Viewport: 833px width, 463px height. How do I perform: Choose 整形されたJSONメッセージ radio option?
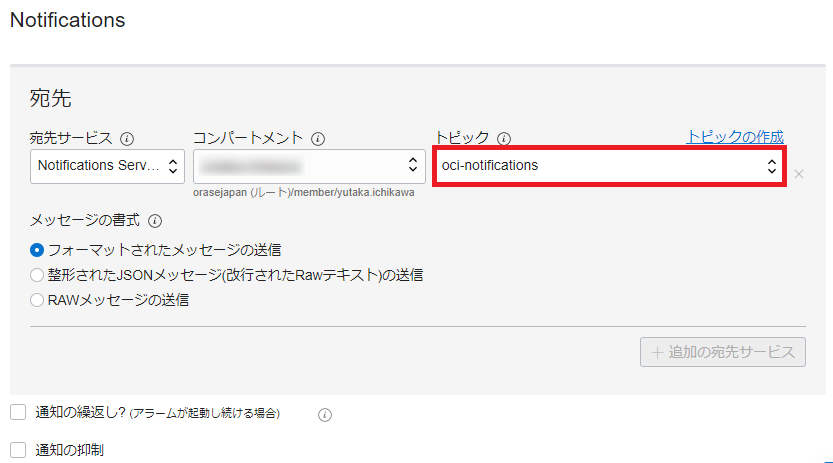pos(37,274)
